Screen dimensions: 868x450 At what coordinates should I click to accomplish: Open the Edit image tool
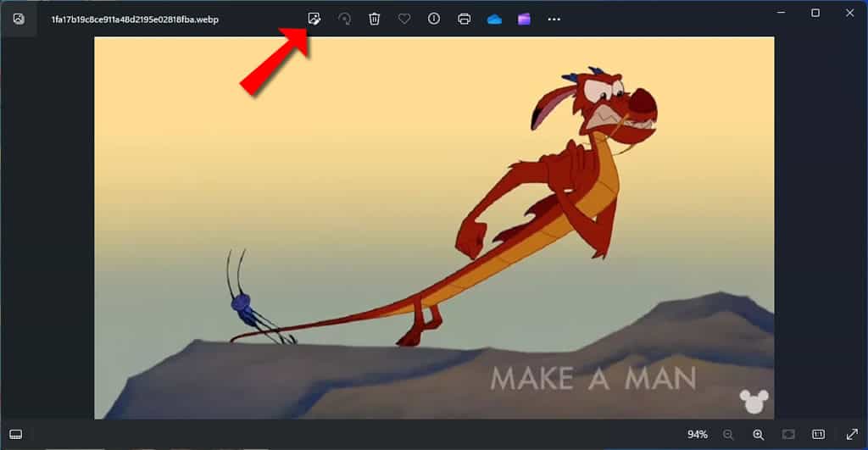pyautogui.click(x=314, y=19)
